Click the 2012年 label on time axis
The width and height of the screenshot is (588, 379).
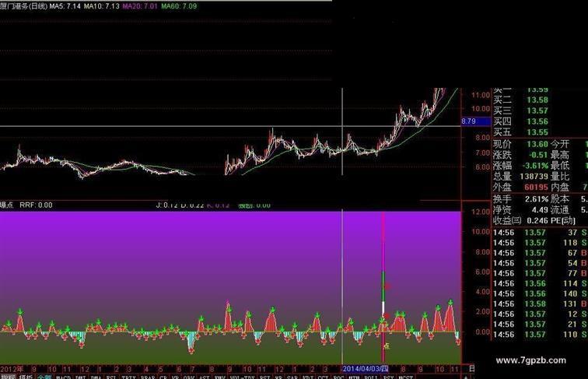click(12, 368)
